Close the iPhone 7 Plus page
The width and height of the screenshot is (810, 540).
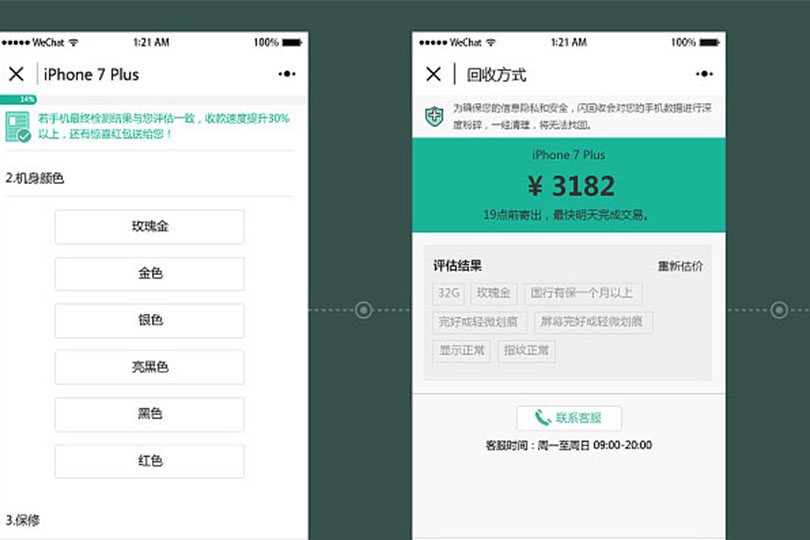17,74
